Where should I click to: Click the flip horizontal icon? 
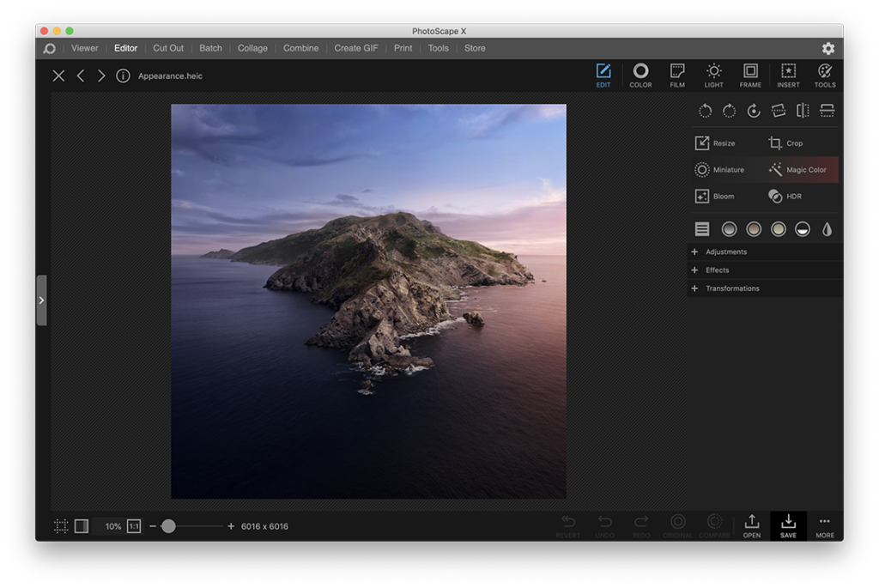pos(803,111)
